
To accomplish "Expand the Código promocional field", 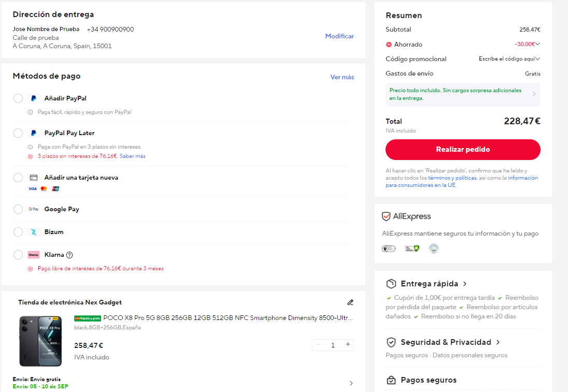I will (509, 59).
